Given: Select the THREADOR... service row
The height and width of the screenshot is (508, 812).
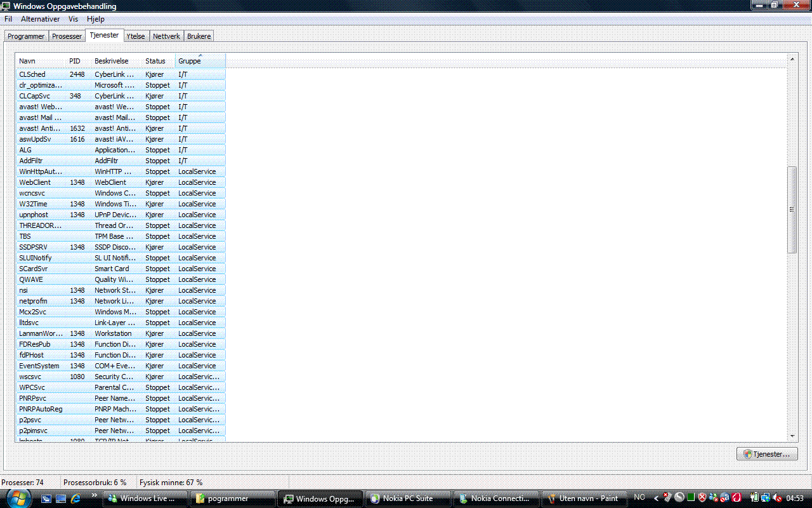Looking at the screenshot, I should tap(121, 225).
